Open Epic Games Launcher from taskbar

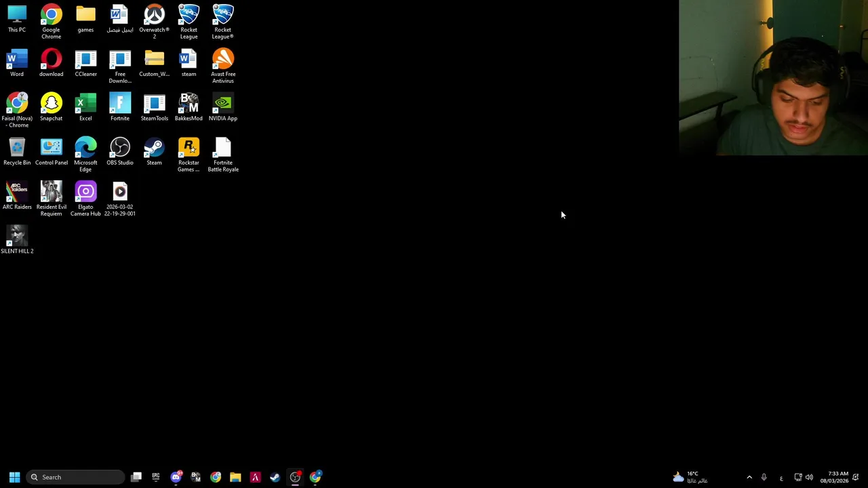[156, 477]
